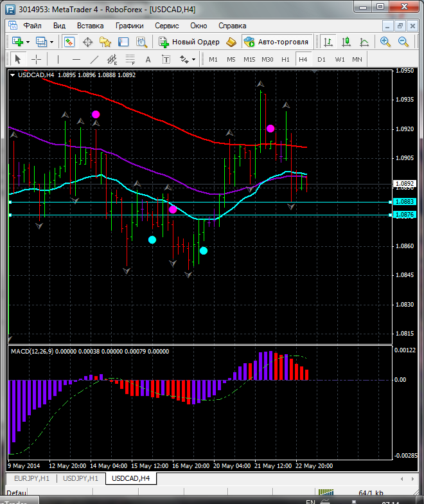The height and width of the screenshot is (504, 424).
Task: Expand the arrows objects dropdown
Action: [194, 59]
